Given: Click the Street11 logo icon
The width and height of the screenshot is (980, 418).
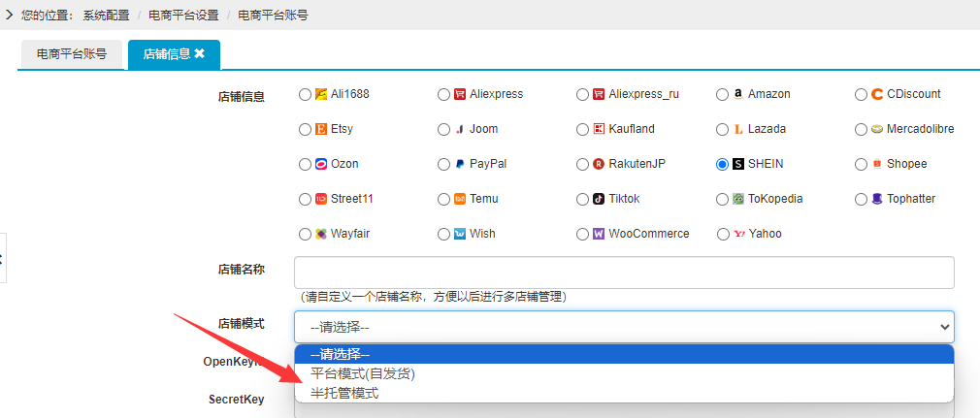Looking at the screenshot, I should point(321,199).
